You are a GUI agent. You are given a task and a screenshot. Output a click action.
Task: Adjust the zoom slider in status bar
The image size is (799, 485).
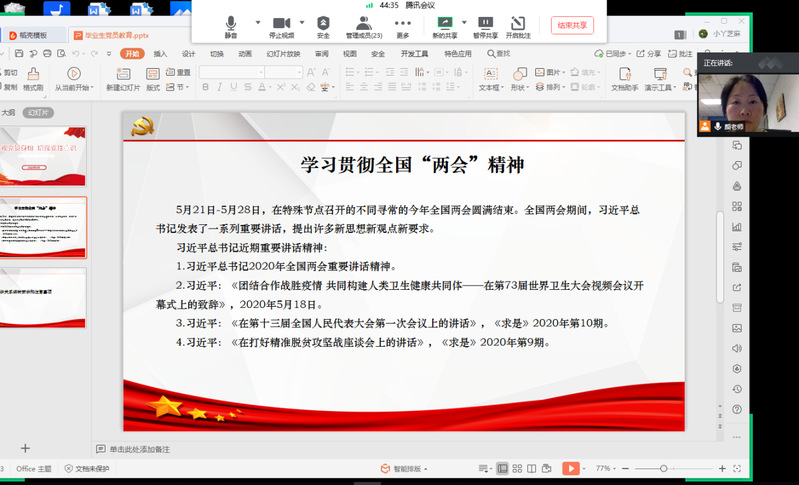[664, 468]
